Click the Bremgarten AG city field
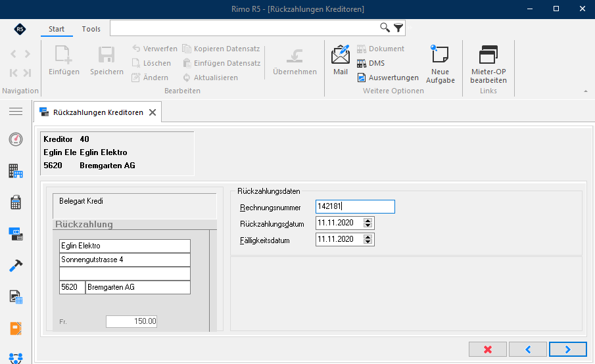The image size is (595, 364). pyautogui.click(x=138, y=287)
